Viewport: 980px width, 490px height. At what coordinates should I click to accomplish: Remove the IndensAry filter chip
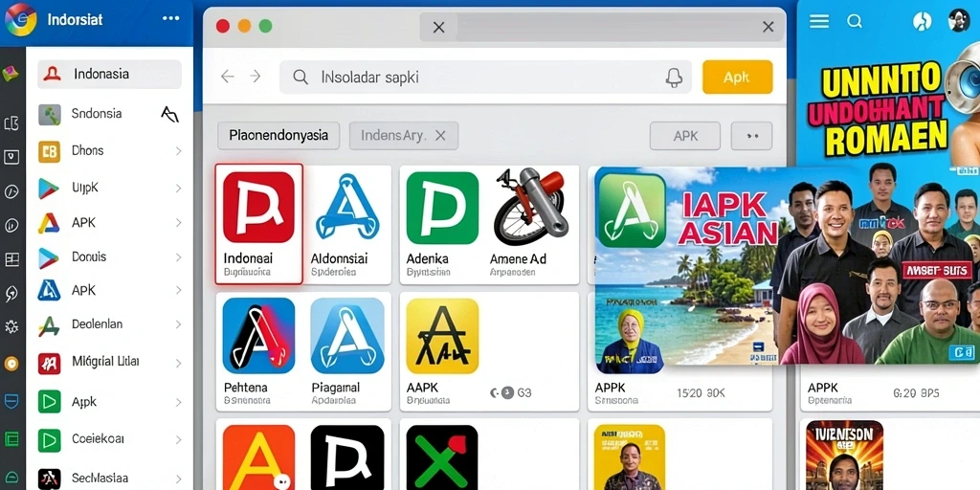(x=440, y=136)
